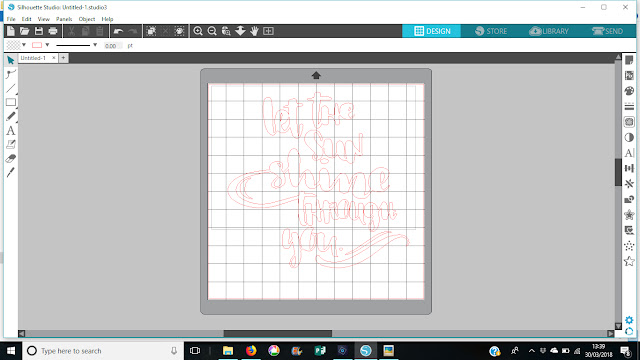This screenshot has height=360, width=640.
Task: Open the Object menu
Action: click(87, 19)
